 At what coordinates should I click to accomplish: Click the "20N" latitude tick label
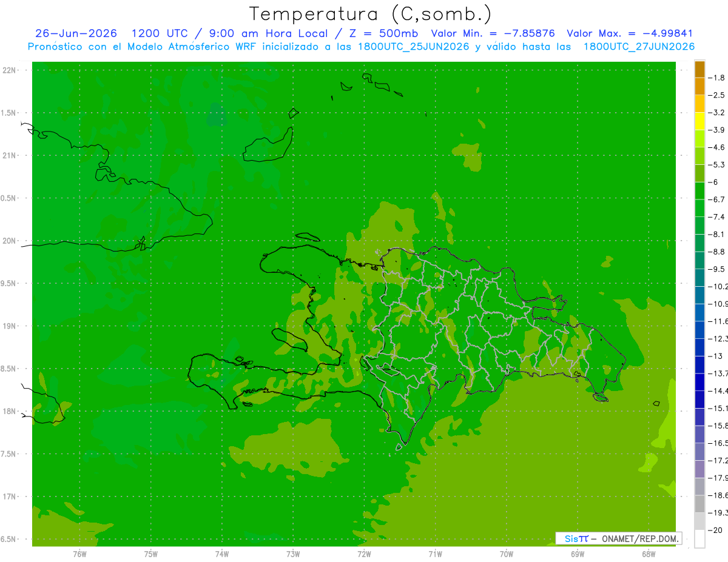pos(10,241)
